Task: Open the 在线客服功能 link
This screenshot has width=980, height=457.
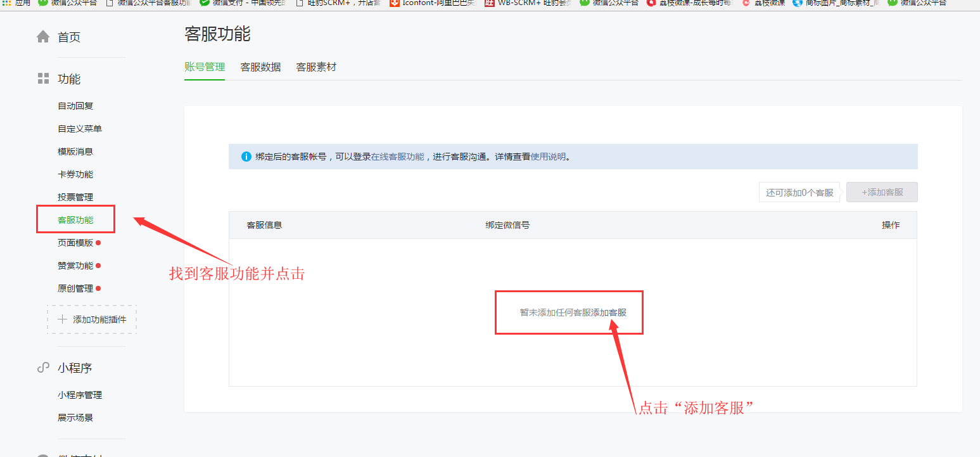Action: click(397, 157)
